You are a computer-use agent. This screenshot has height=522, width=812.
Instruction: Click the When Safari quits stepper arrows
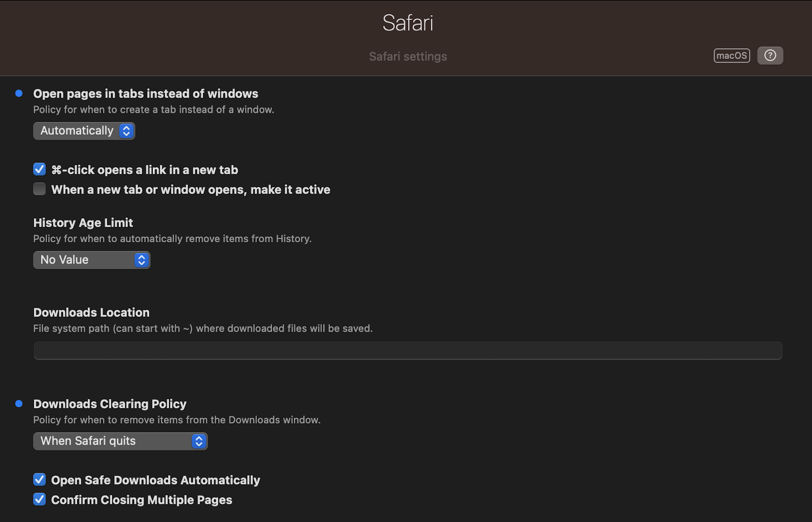tap(199, 441)
